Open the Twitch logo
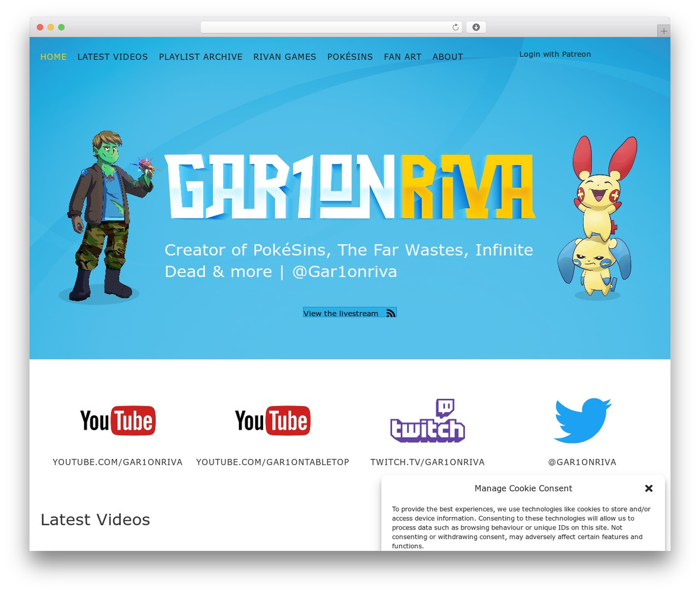Screen dimensions: 700x593 coord(428,421)
